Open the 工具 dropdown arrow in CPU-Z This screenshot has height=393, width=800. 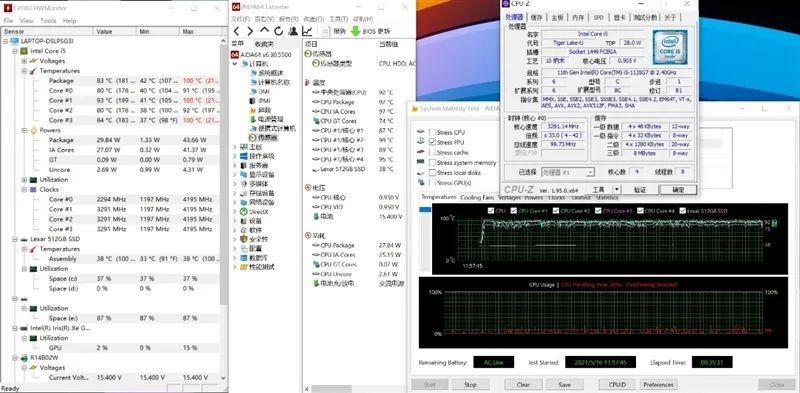coord(617,189)
